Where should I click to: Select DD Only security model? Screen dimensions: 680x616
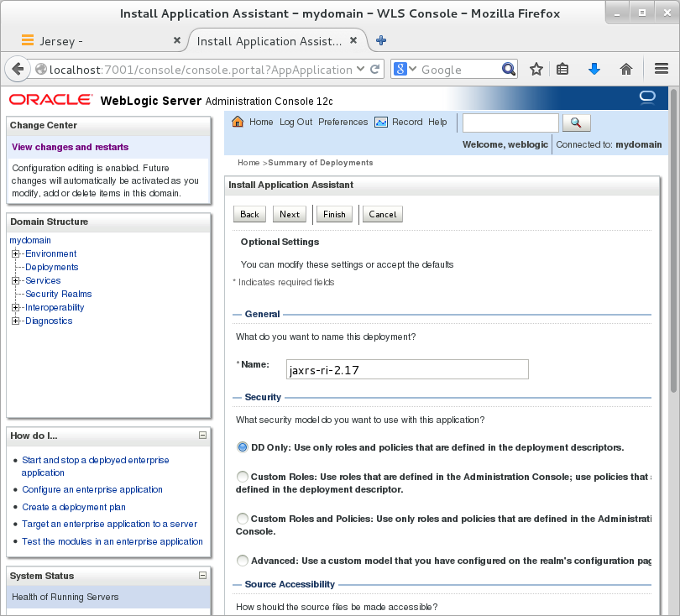243,447
